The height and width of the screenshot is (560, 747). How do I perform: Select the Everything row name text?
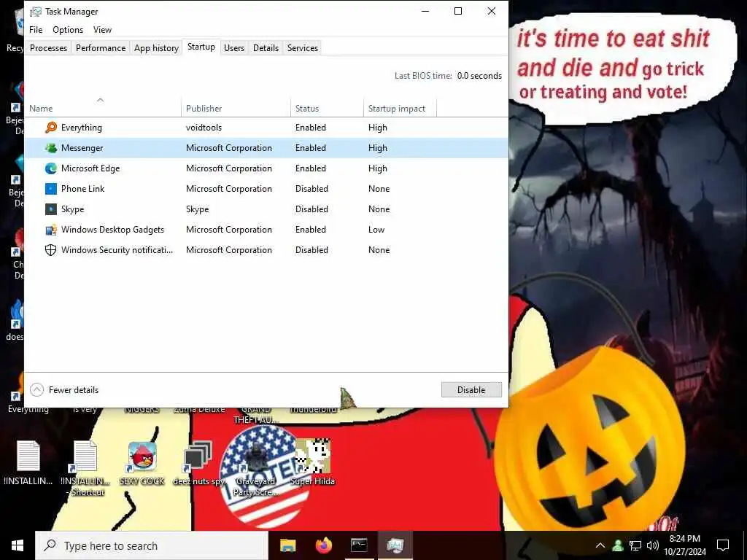[82, 127]
